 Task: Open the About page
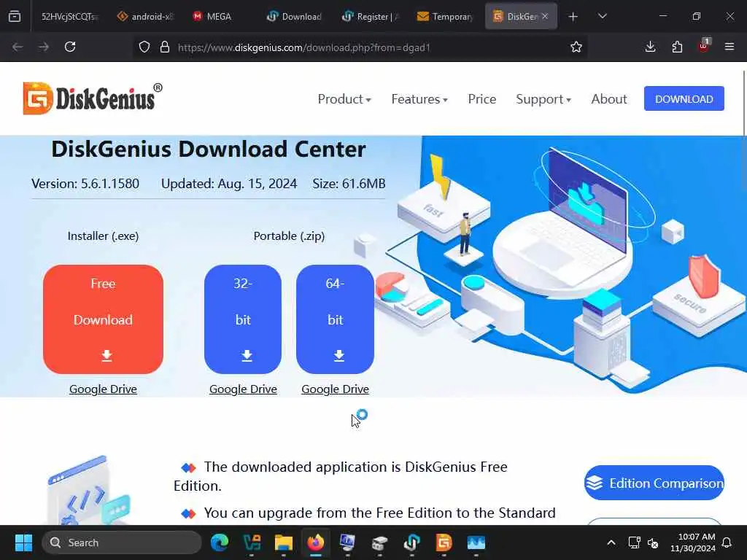tap(609, 99)
